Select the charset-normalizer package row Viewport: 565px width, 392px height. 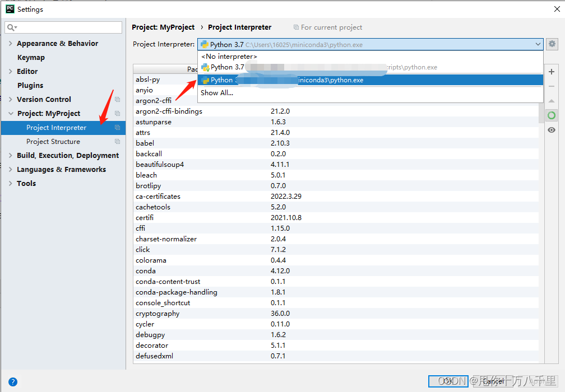[336, 239]
